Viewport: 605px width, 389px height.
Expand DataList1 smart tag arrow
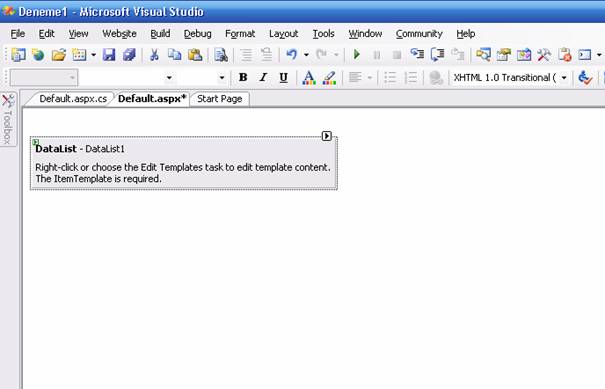[x=326, y=136]
